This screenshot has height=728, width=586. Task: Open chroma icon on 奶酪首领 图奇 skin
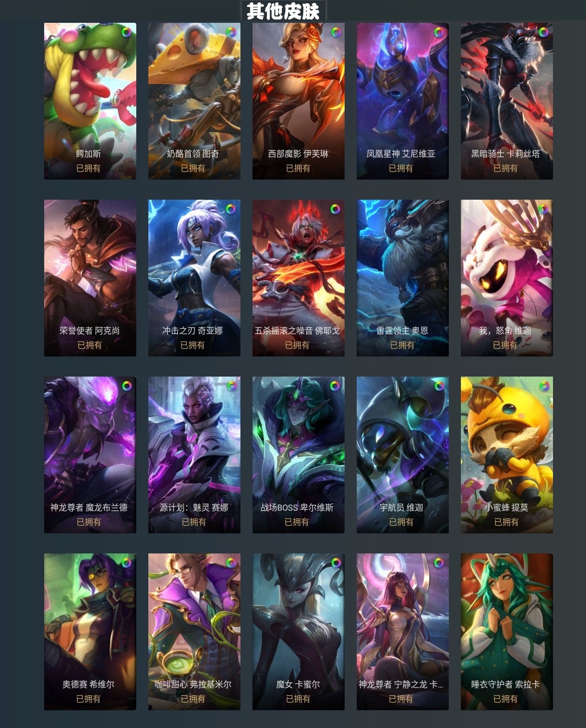click(x=231, y=32)
